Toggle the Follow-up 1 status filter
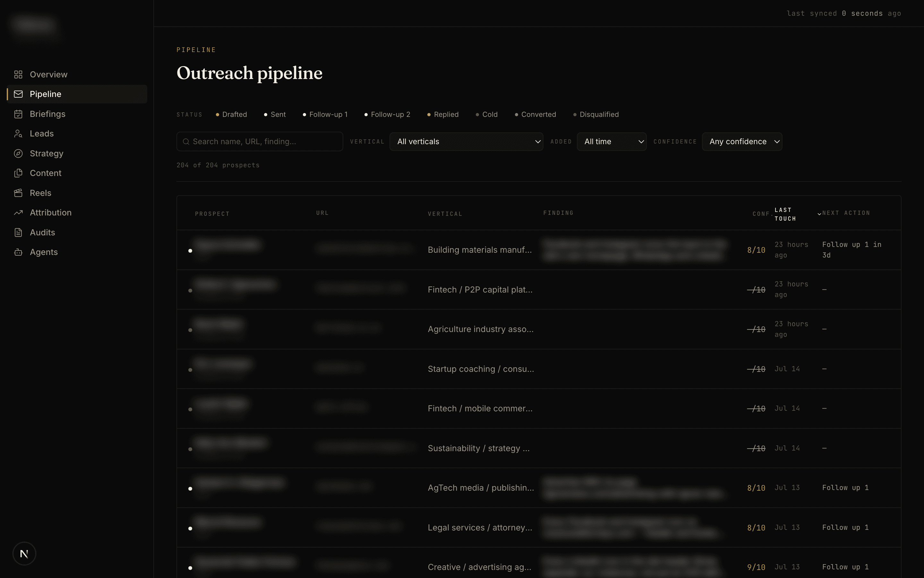This screenshot has height=578, width=924. [325, 114]
